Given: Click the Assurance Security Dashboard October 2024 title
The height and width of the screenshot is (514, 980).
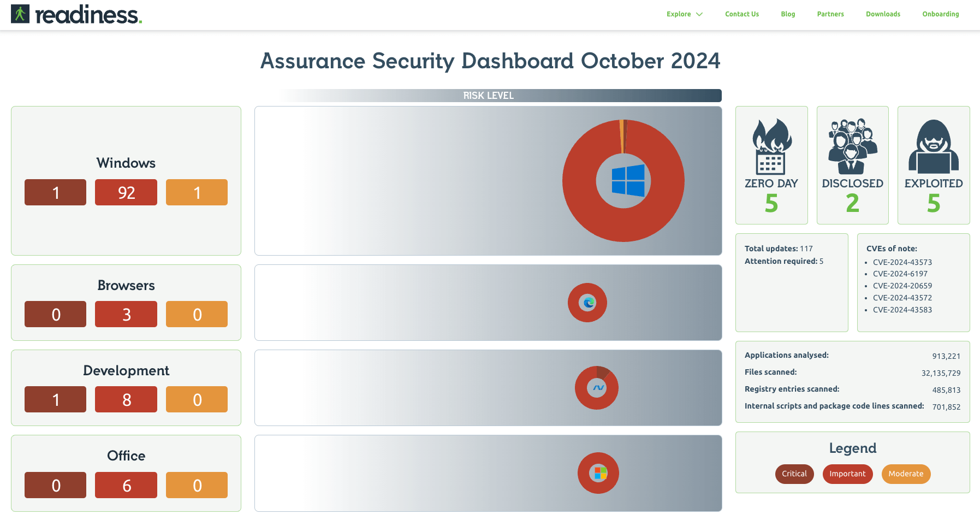Looking at the screenshot, I should (490, 61).
